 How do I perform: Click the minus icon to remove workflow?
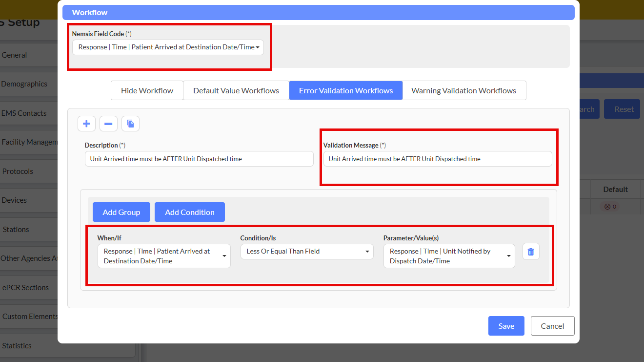pos(108,124)
